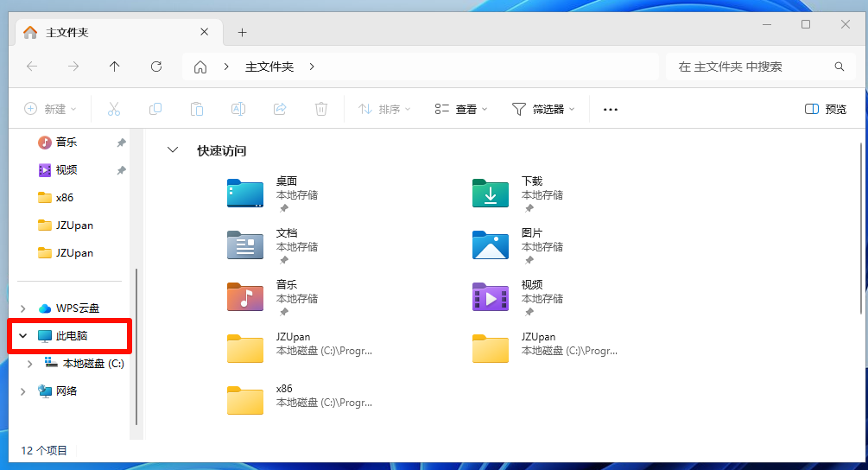Image resolution: width=868 pixels, height=470 pixels.
Task: Click 主文件夹 in the address breadcrumb
Action: click(x=269, y=67)
